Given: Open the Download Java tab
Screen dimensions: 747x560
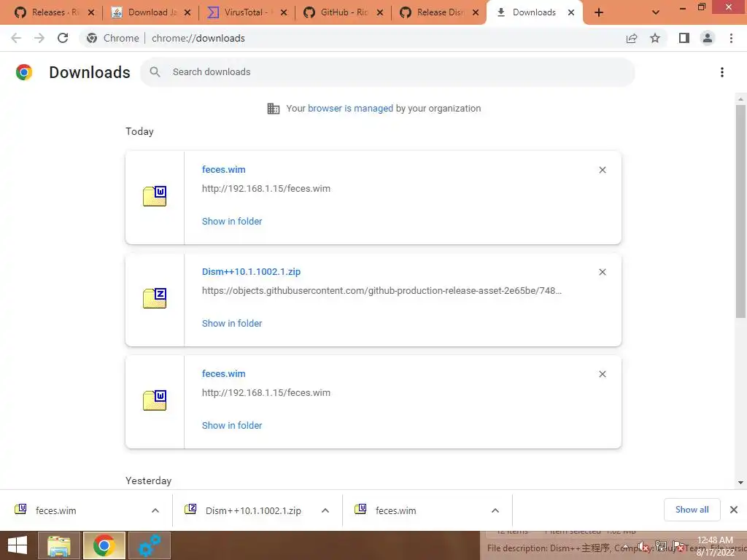Looking at the screenshot, I should coord(143,12).
